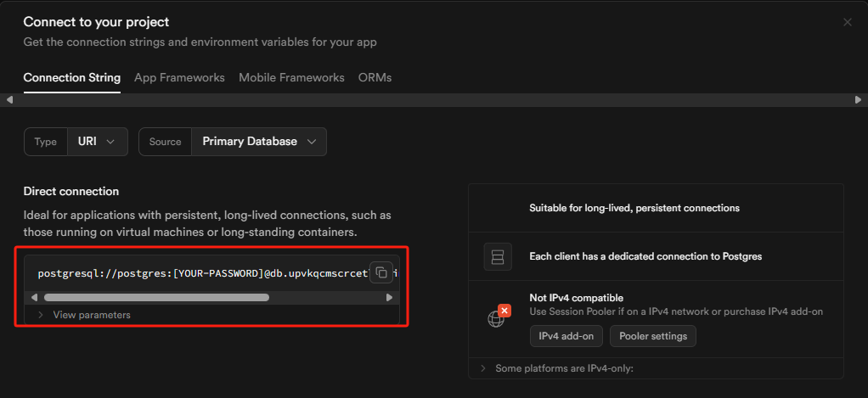Click the connection string scroll right arrow
Screen dimensions: 868x398
coord(389,297)
